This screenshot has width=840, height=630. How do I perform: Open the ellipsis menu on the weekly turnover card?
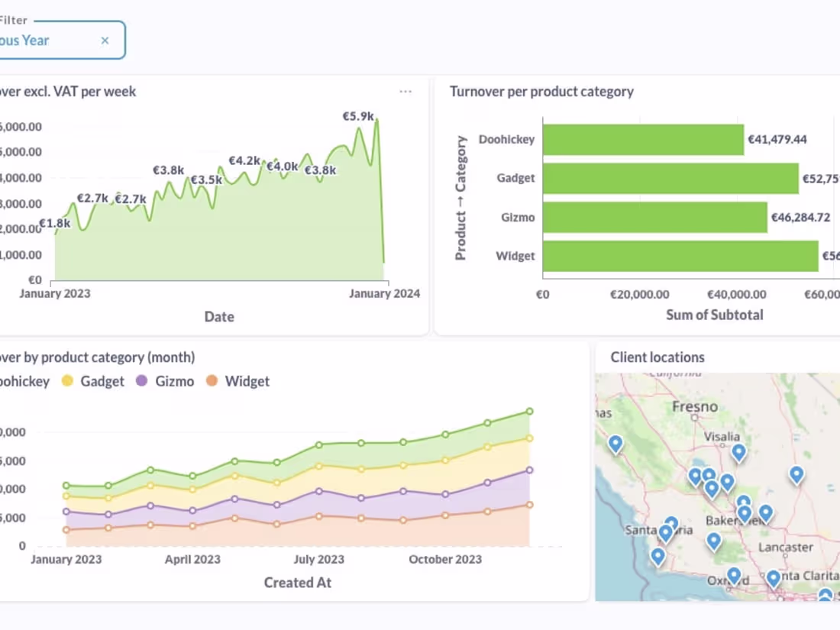[405, 91]
